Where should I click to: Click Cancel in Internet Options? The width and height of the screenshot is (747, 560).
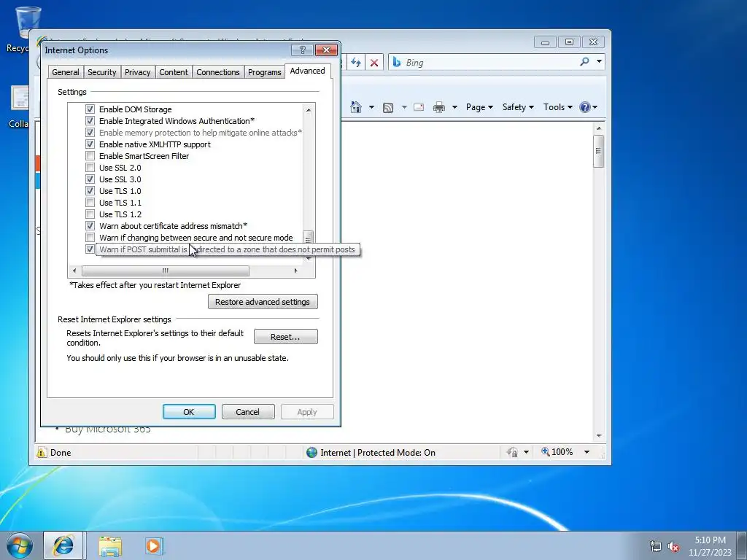tap(248, 412)
